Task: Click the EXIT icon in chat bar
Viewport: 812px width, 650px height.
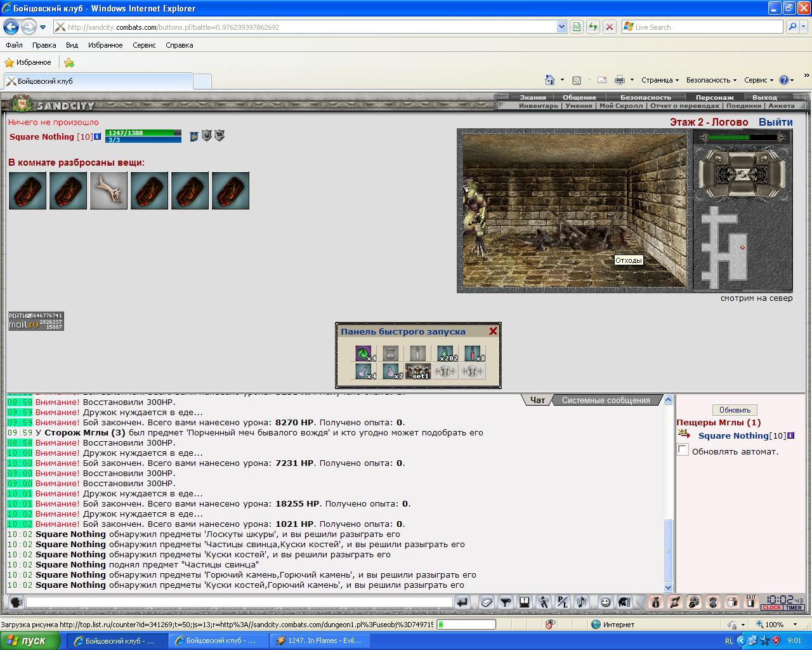Action: click(x=751, y=602)
